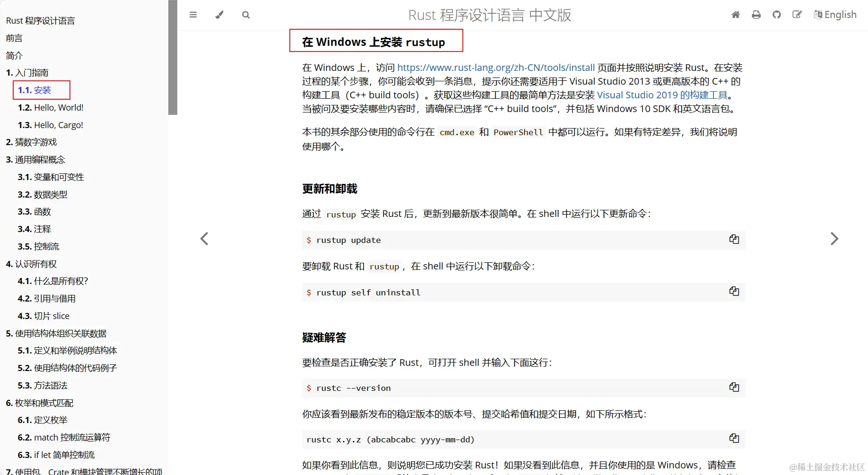Open section '1.3. Hello, Cargo!'
The height and width of the screenshot is (475, 868).
click(51, 125)
